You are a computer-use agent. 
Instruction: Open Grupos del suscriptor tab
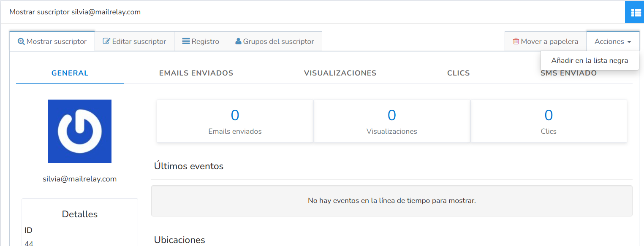click(274, 41)
